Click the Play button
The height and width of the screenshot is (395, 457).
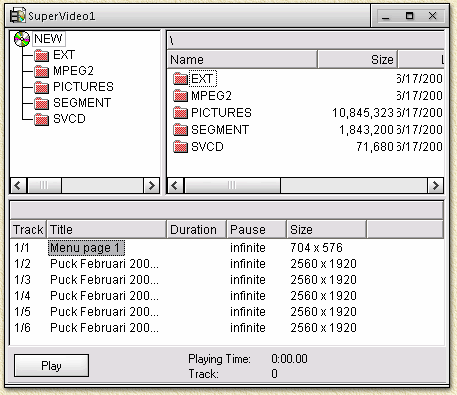[51, 366]
